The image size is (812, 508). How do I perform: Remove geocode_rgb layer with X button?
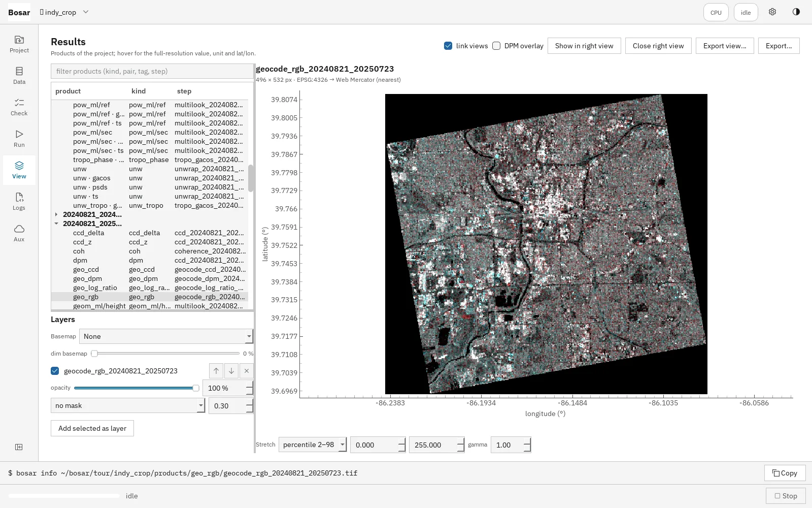pyautogui.click(x=247, y=371)
